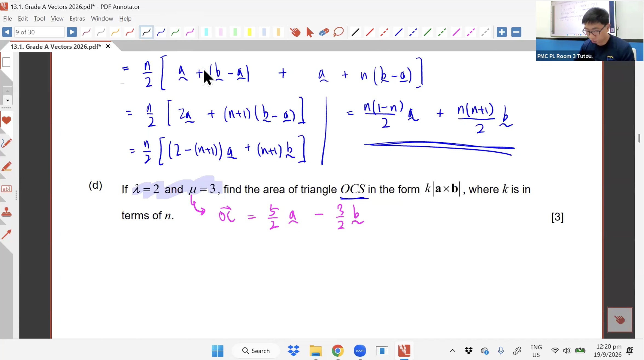644x360 pixels.
Task: Open Zoom from the taskbar
Action: (x=360, y=350)
